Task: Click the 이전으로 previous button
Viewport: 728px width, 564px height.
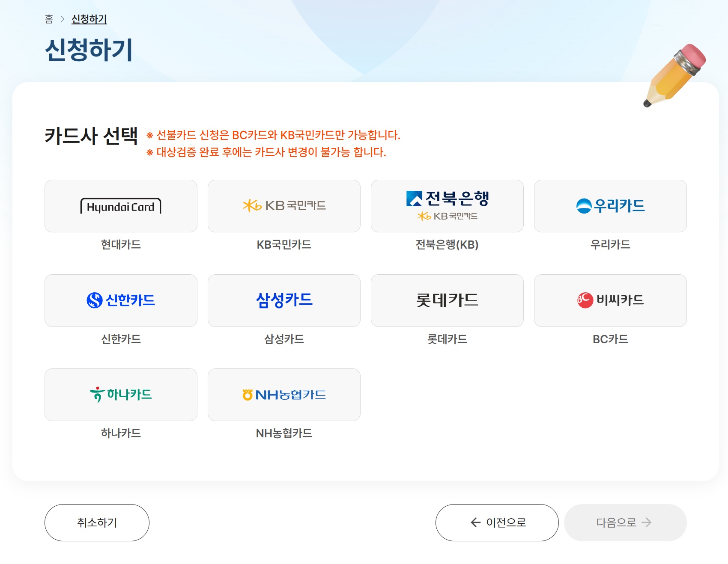Action: (497, 522)
